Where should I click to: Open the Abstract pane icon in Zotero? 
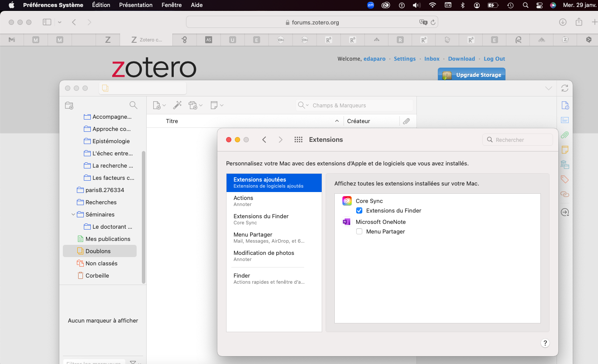pyautogui.click(x=565, y=120)
